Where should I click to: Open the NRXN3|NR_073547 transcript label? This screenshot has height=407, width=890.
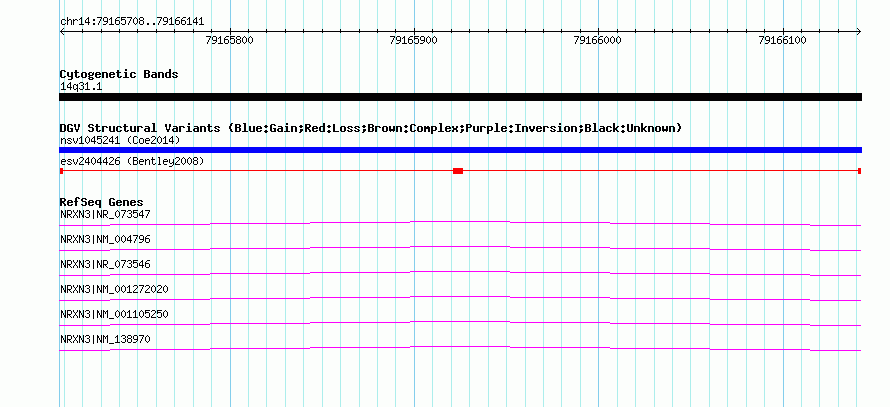pyautogui.click(x=105, y=214)
